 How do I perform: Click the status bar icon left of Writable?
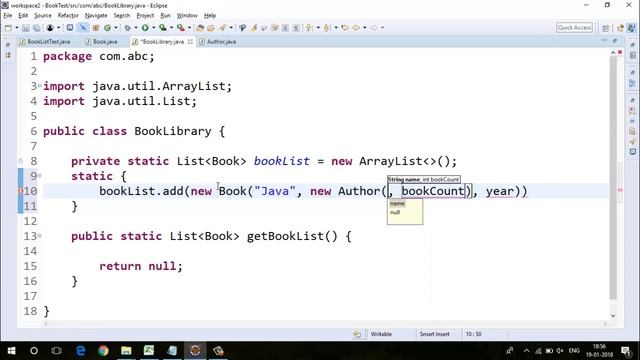[357, 334]
